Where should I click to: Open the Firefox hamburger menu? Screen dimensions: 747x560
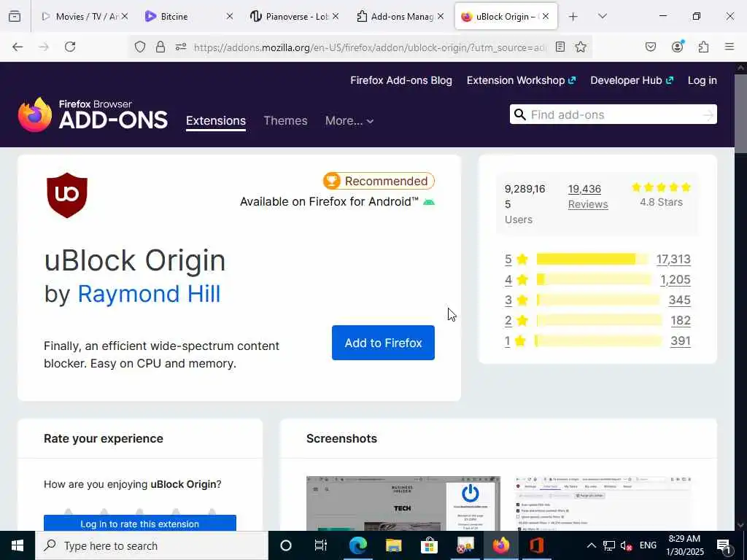click(x=729, y=47)
